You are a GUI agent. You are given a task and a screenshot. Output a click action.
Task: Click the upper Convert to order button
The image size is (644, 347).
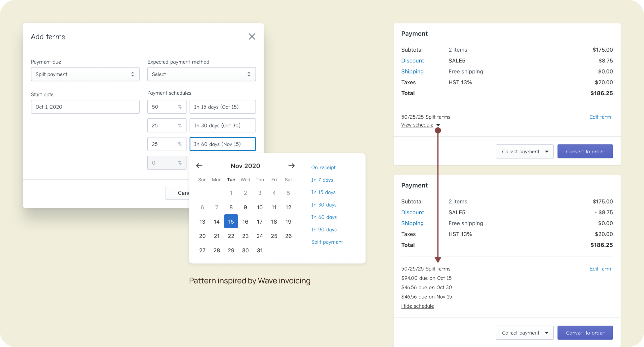point(585,152)
